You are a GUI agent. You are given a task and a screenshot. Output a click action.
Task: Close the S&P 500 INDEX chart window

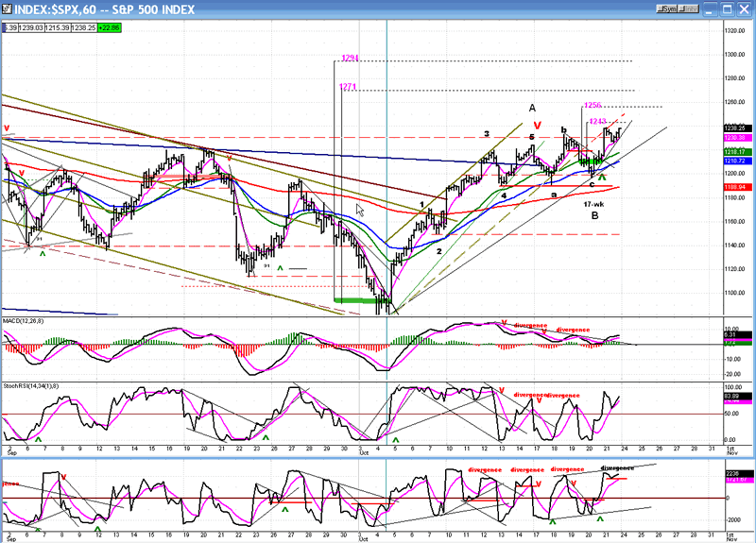[745, 9]
